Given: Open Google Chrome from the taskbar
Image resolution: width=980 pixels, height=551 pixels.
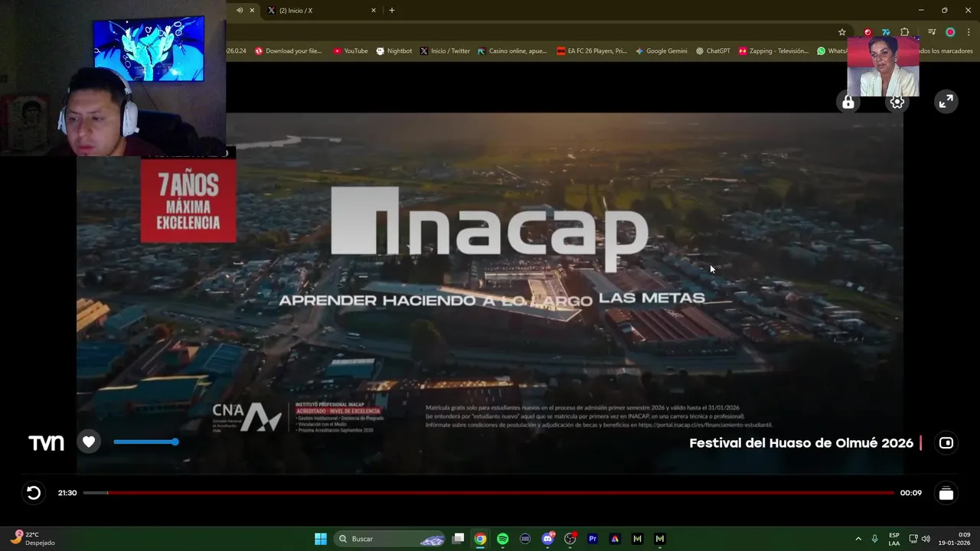Looking at the screenshot, I should tap(480, 539).
